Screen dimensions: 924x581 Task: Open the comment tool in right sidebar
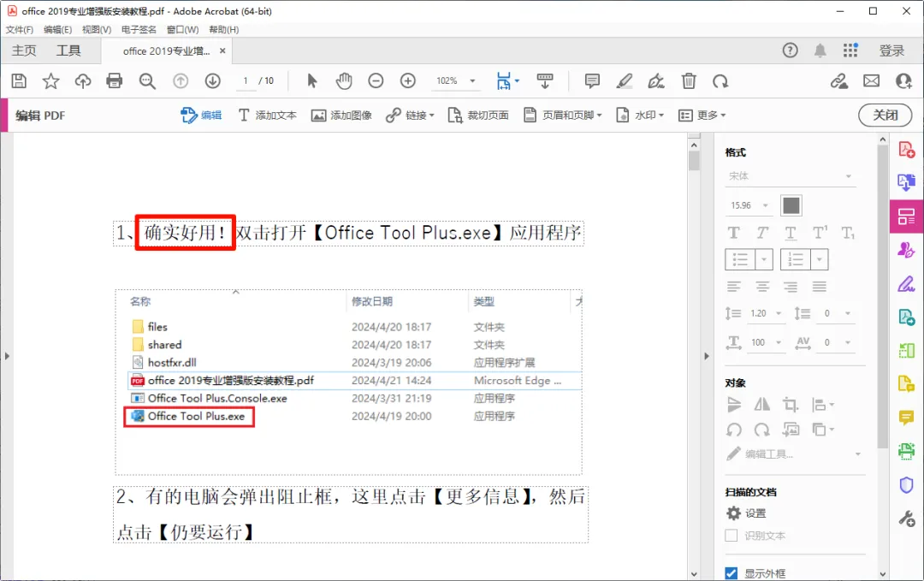coord(906,418)
